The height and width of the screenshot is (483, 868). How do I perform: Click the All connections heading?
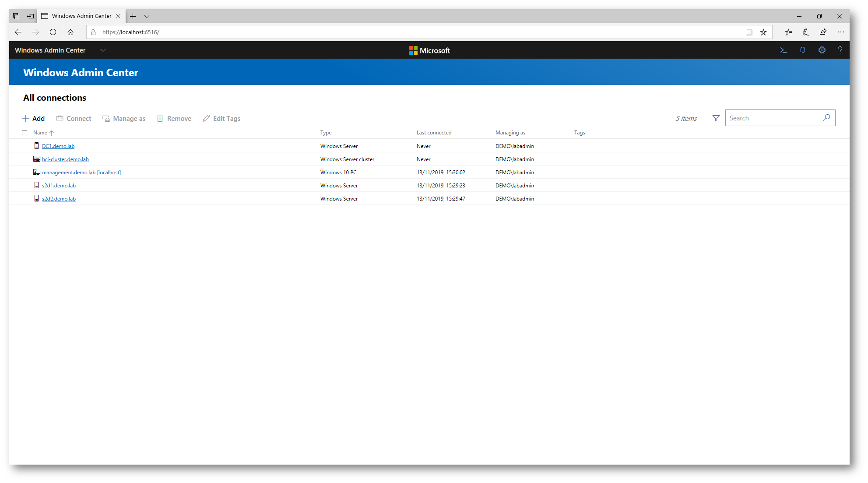[55, 98]
